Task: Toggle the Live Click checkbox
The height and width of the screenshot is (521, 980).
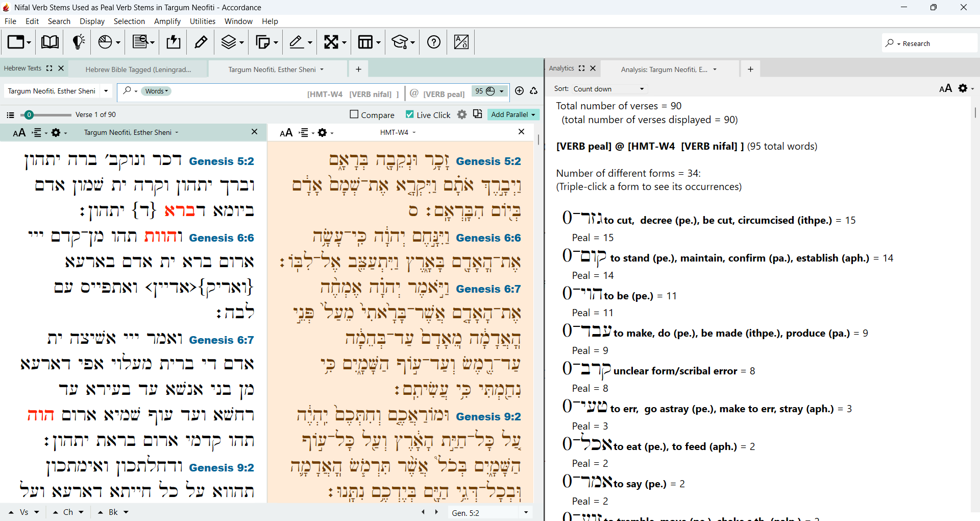Action: (x=409, y=114)
